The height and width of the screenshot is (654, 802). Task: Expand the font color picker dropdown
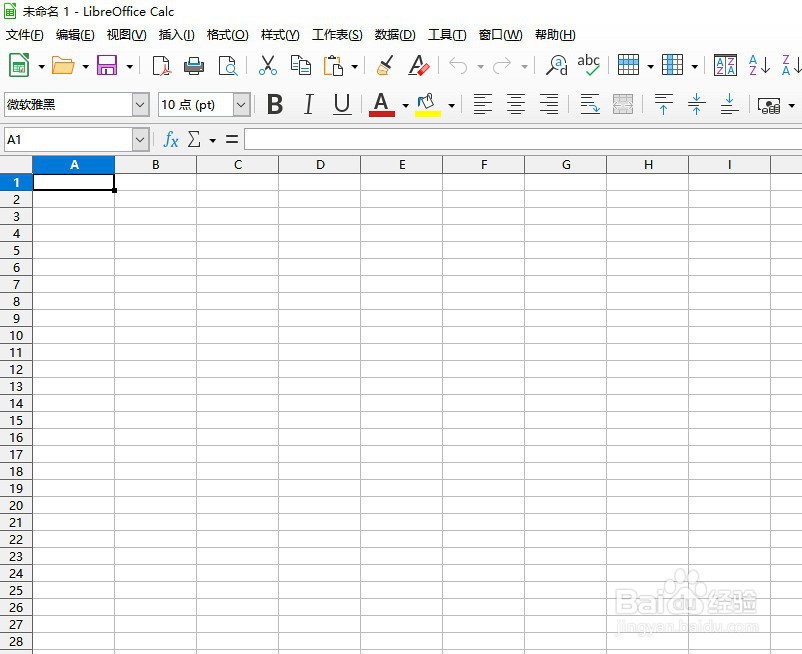[406, 104]
